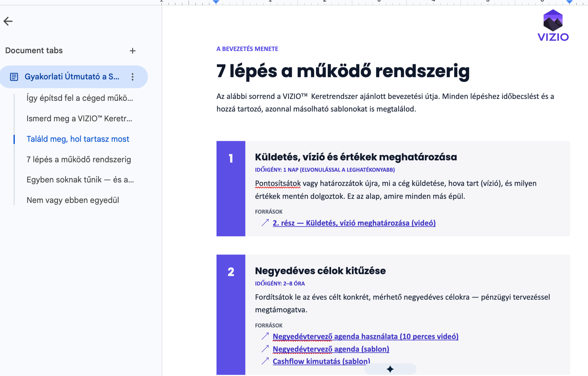Viewport: 588px width, 376px height.
Task: Click the A BEVEZETÉS MENETE label
Action: tap(247, 49)
